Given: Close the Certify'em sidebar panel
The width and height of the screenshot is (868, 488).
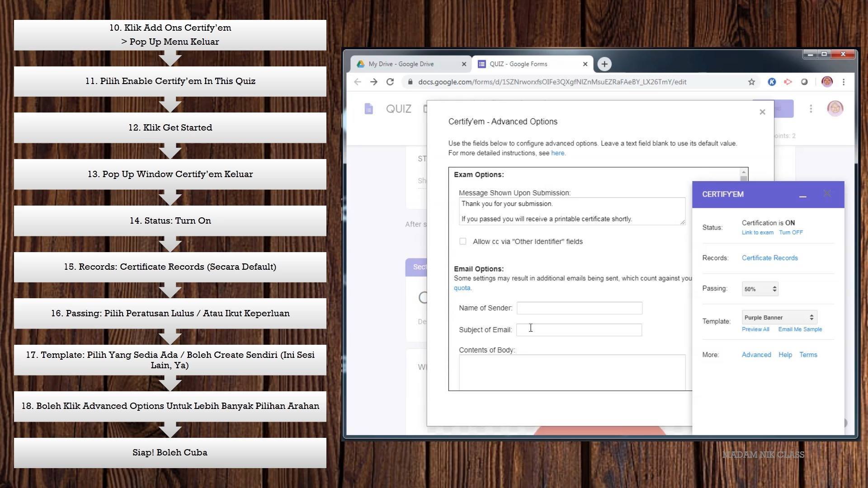Looking at the screenshot, I should pyautogui.click(x=827, y=193).
